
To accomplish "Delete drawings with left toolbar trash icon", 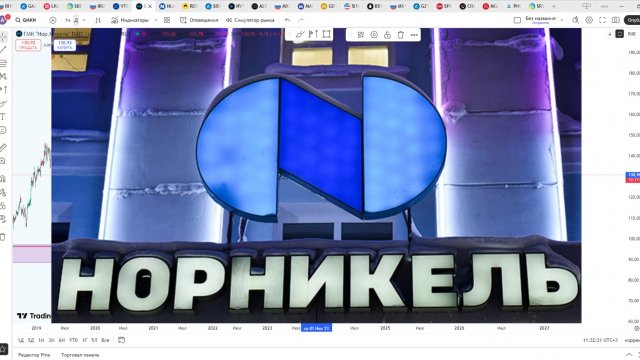I will click(3, 237).
